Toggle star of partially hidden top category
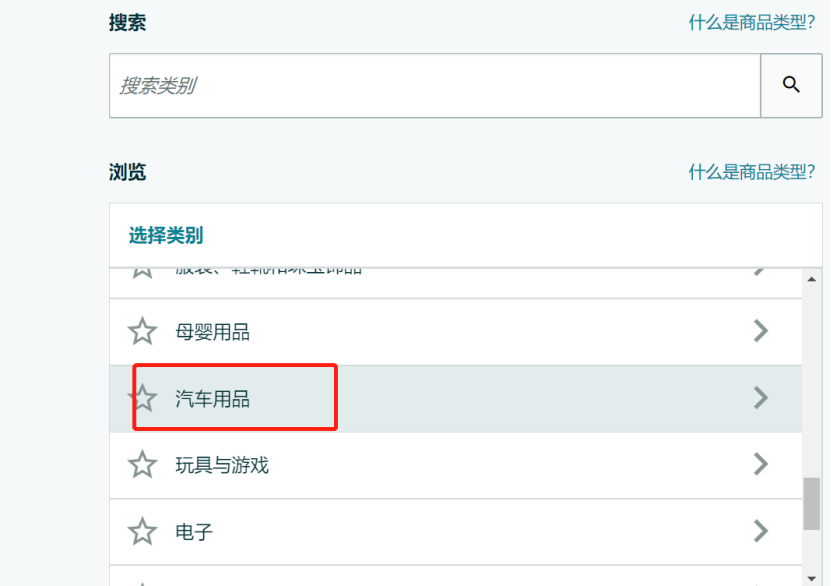 coord(143,272)
